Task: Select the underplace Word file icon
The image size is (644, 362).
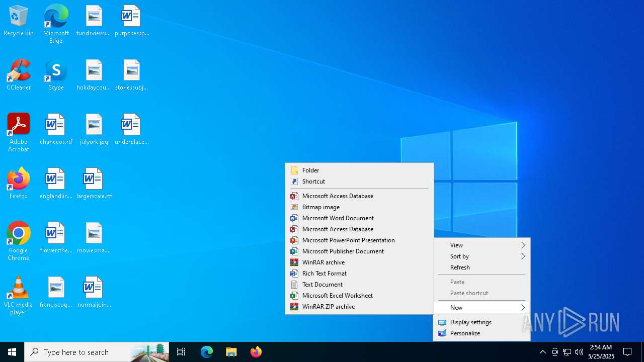Action: [x=132, y=130]
